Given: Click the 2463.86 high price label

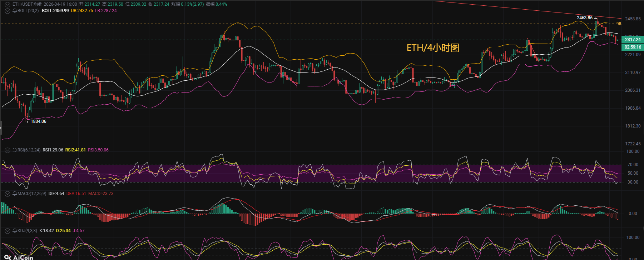Looking at the screenshot, I should pyautogui.click(x=584, y=18).
